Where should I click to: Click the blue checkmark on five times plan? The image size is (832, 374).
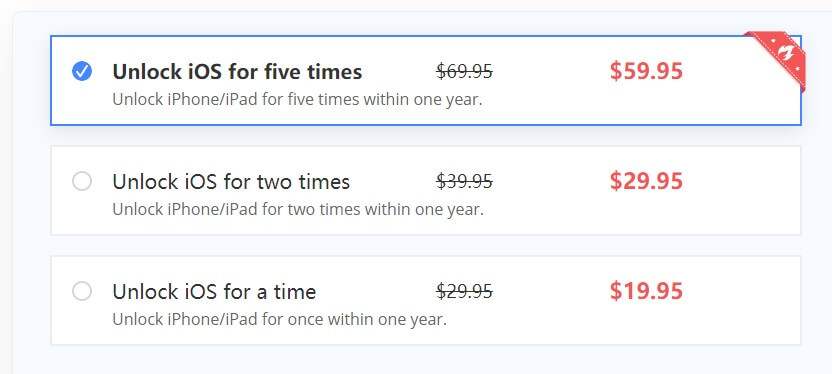click(x=82, y=71)
